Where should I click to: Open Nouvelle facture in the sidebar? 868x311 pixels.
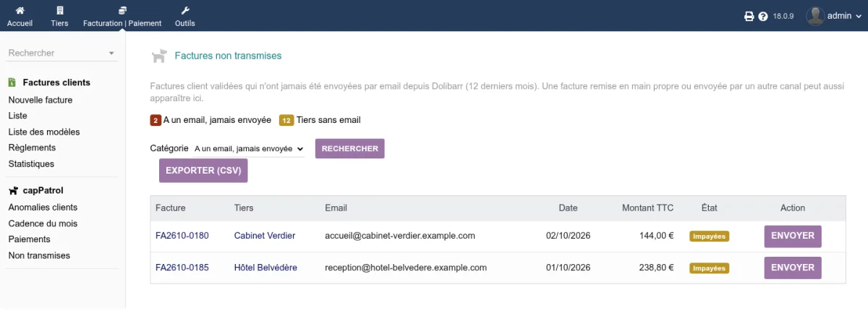(41, 100)
